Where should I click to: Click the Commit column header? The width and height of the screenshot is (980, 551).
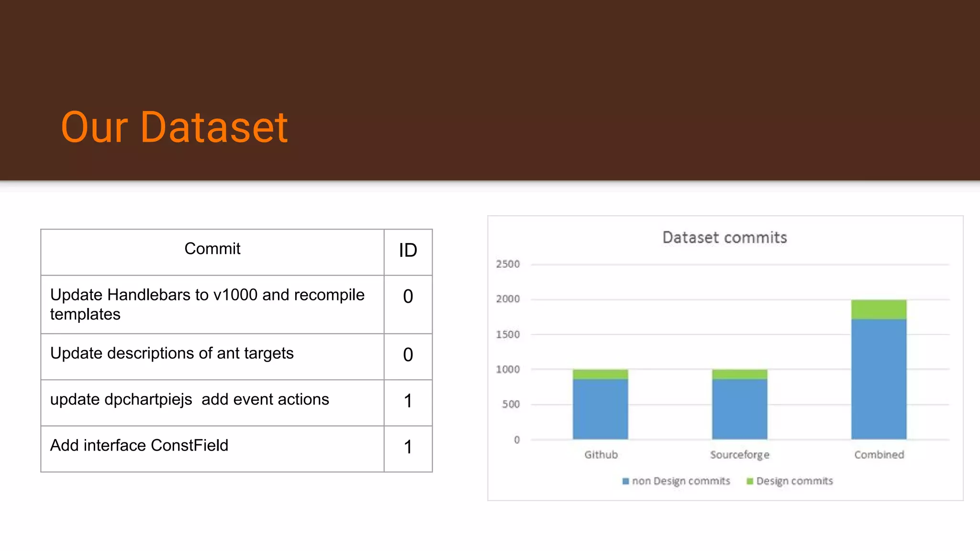(x=212, y=249)
